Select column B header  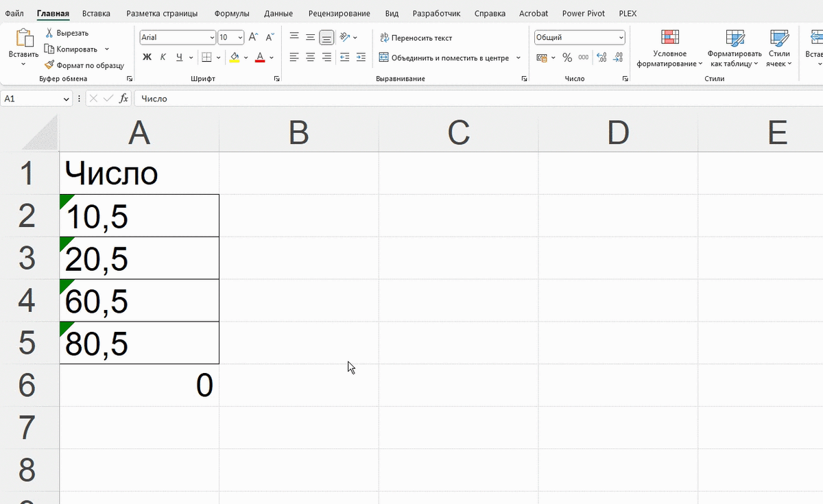point(299,132)
